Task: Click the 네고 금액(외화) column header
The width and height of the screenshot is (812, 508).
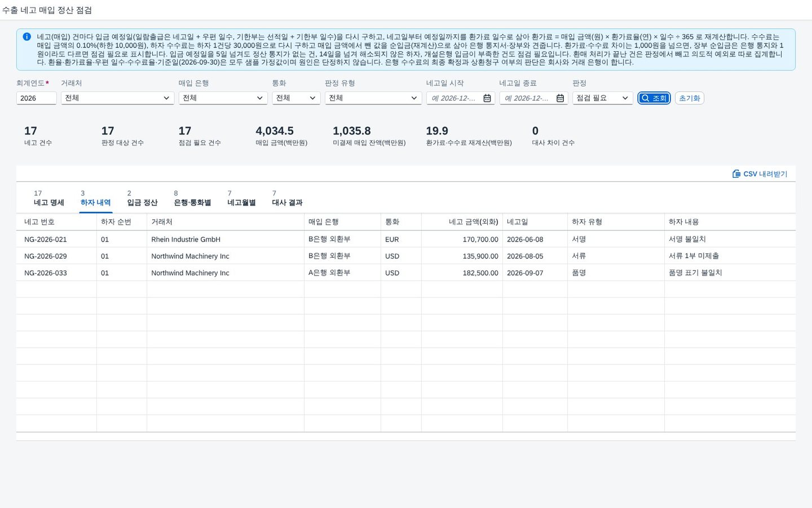Action: (x=462, y=222)
